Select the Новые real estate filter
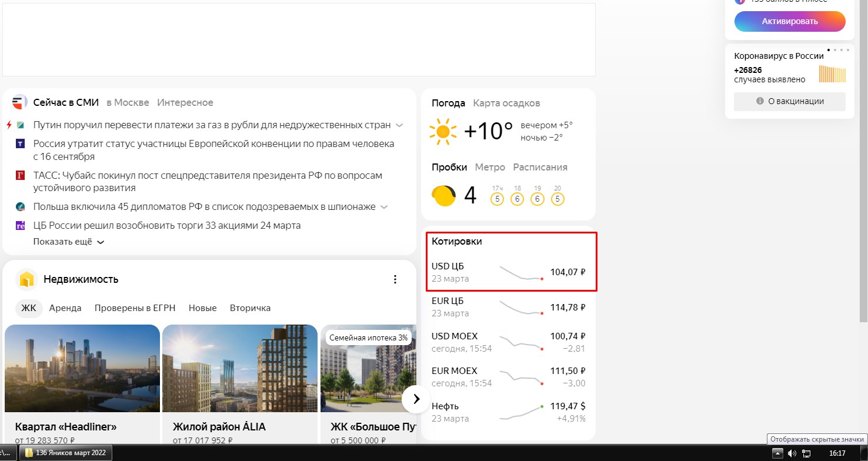This screenshot has width=868, height=461. point(203,308)
